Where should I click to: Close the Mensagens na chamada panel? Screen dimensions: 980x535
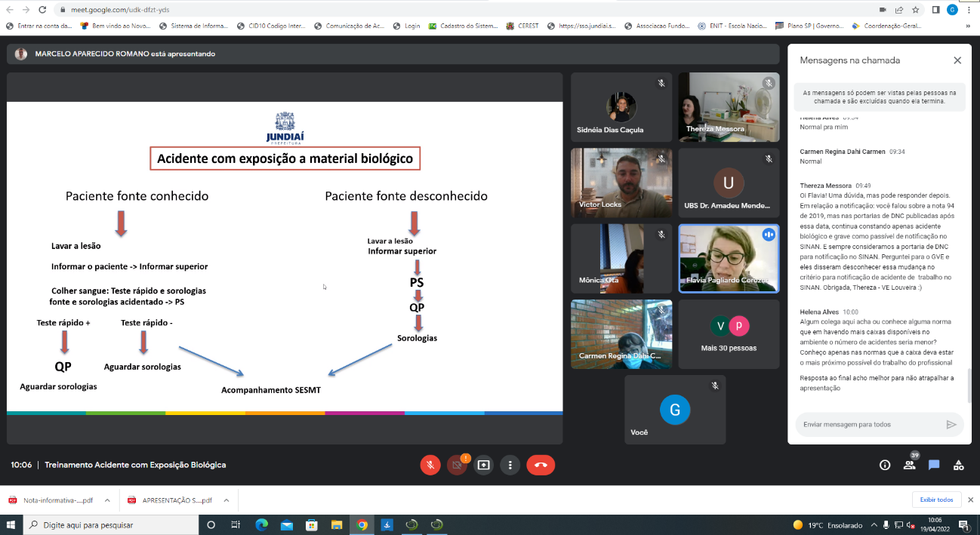click(957, 60)
